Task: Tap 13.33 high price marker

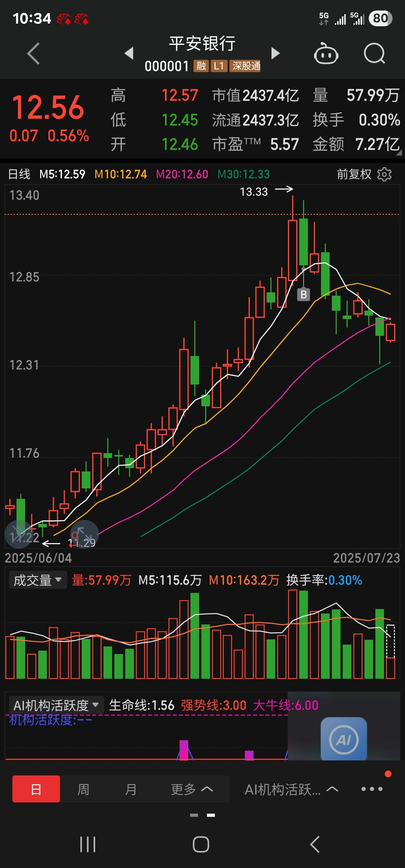Action: point(254,192)
